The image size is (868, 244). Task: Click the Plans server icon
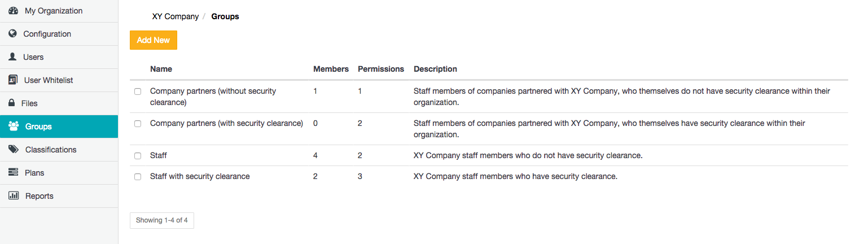coord(14,173)
